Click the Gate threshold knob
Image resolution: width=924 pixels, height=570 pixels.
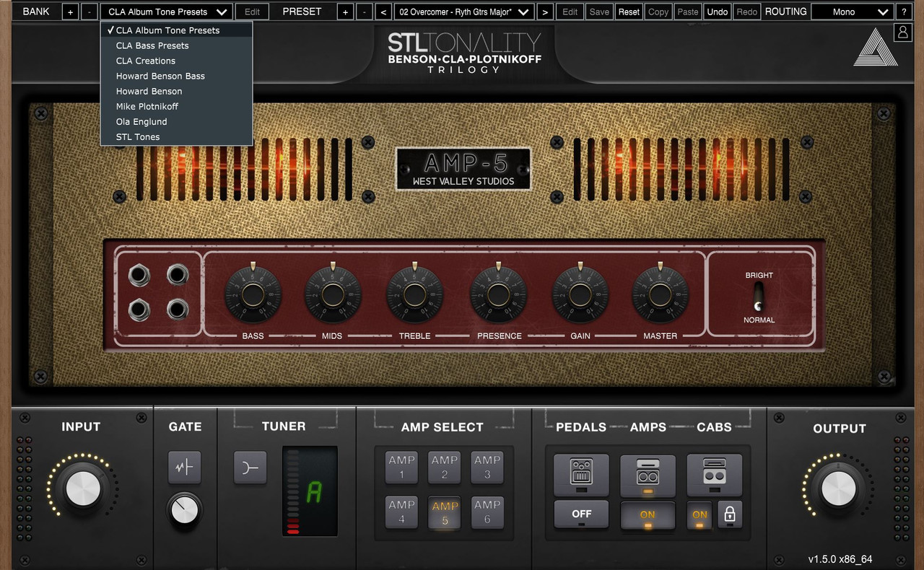tap(184, 509)
